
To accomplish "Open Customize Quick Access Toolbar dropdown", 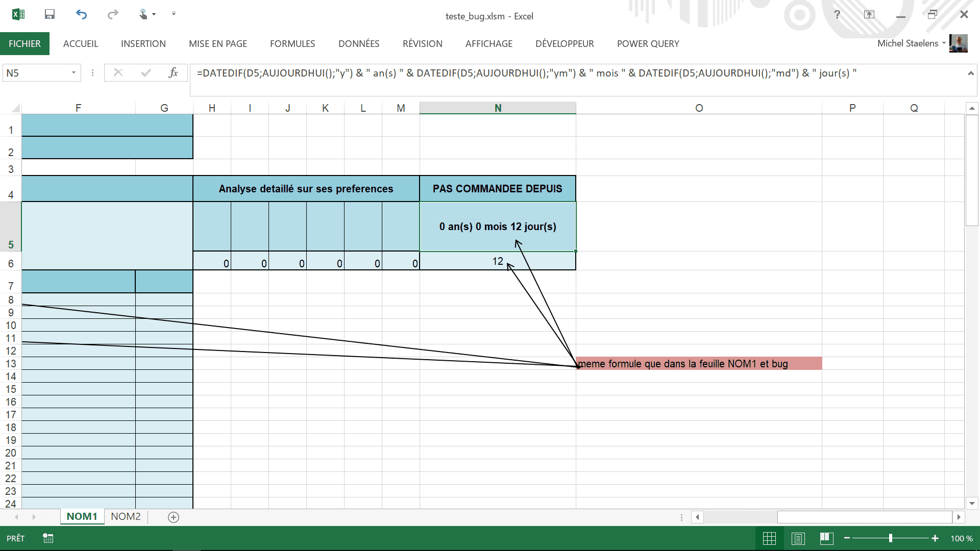I will coord(174,14).
